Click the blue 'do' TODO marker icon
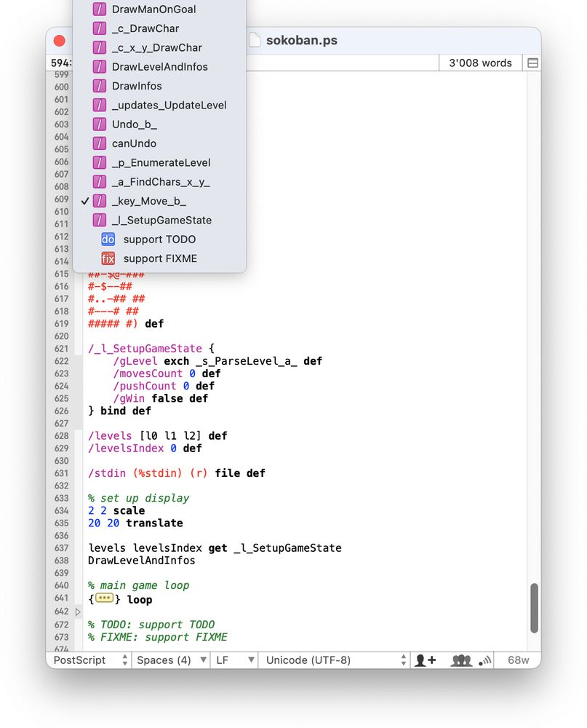Screen dimensions: 587x728 (x=108, y=239)
